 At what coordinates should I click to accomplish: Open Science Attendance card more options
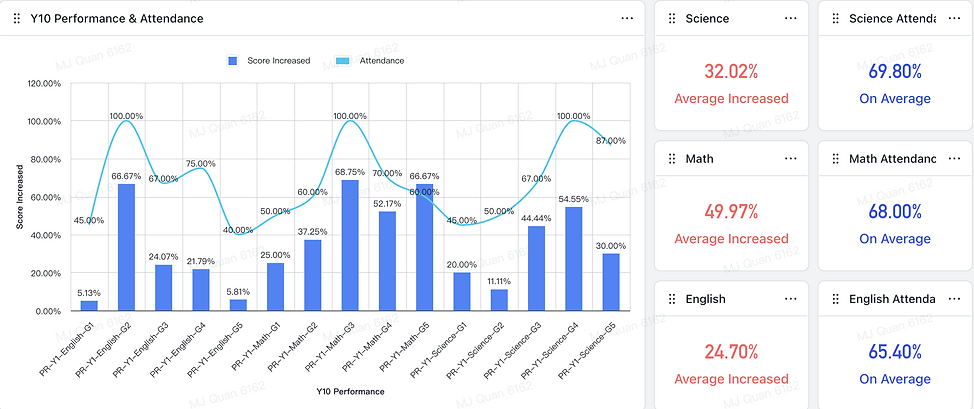click(x=954, y=19)
